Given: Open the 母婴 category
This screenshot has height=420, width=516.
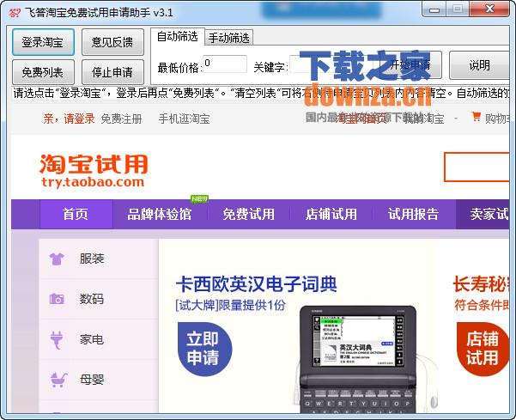Looking at the screenshot, I should coord(92,380).
